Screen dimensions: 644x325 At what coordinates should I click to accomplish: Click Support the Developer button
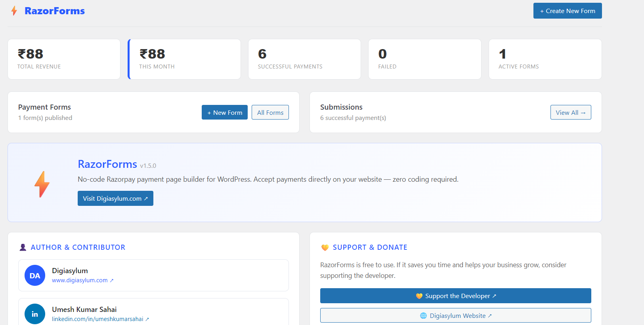pyautogui.click(x=455, y=296)
